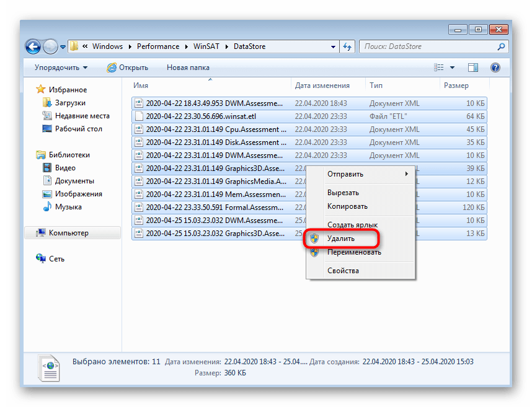Open Загрузки folder in favorites
The height and width of the screenshot is (407, 532).
pos(69,103)
